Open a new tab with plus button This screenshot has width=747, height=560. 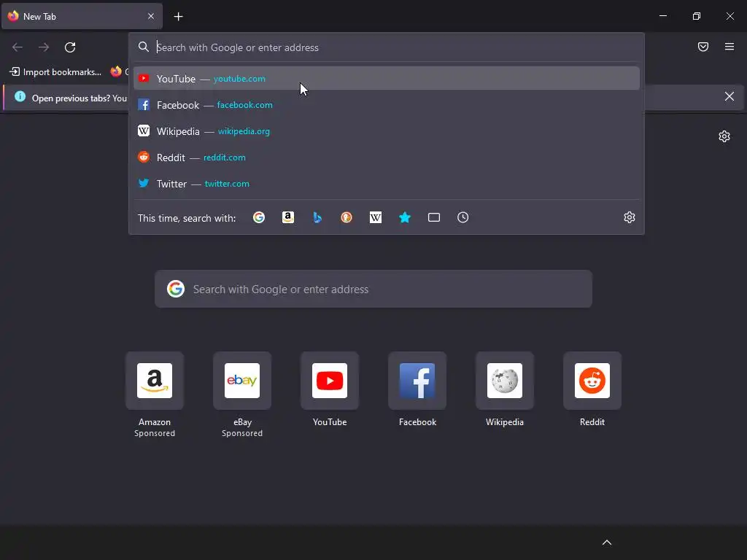point(178,17)
